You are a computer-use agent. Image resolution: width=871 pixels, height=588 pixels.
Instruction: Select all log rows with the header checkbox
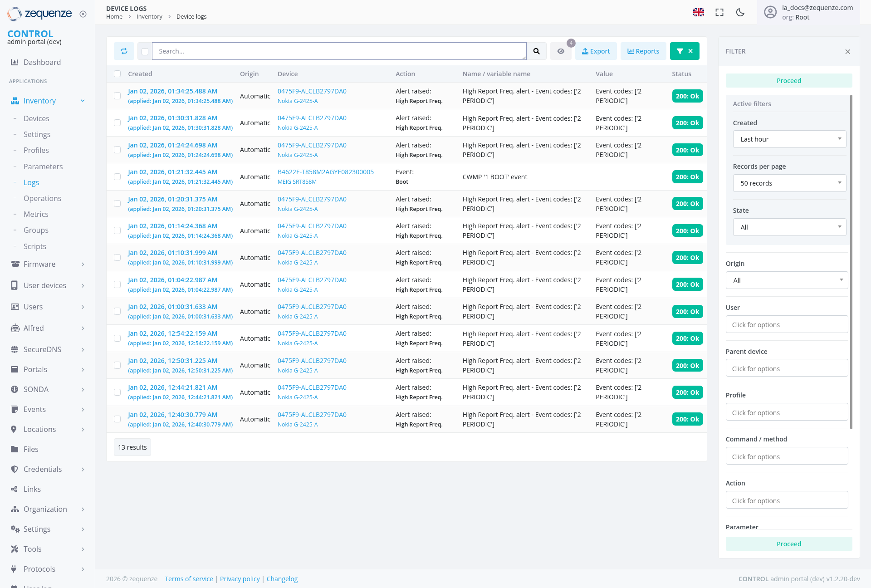tap(117, 73)
